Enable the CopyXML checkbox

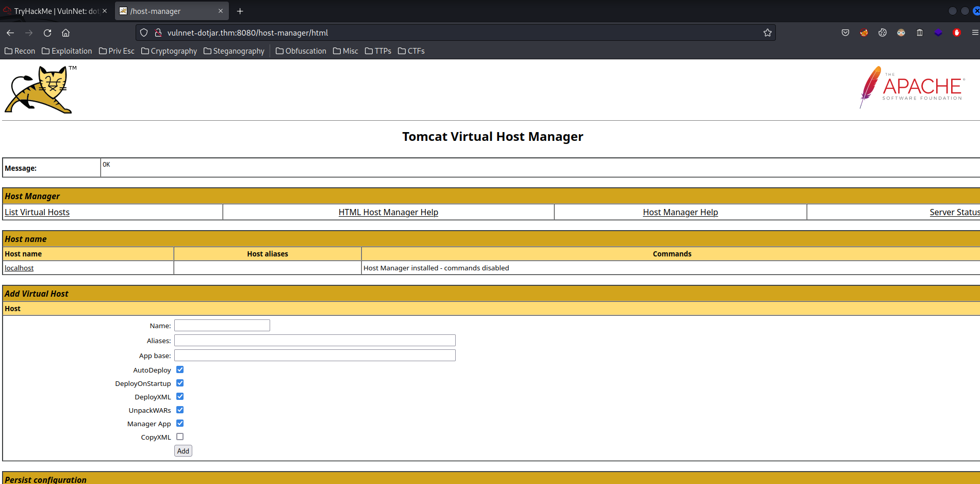click(180, 437)
